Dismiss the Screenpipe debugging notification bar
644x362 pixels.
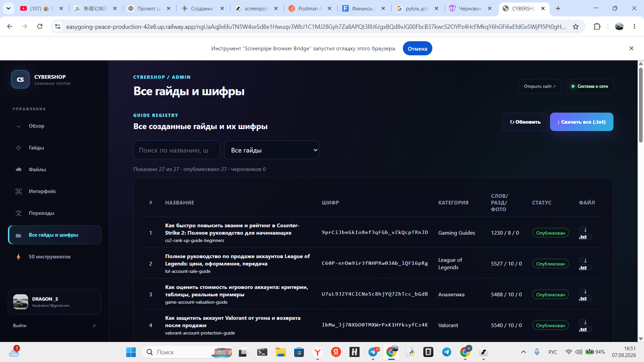(631, 48)
